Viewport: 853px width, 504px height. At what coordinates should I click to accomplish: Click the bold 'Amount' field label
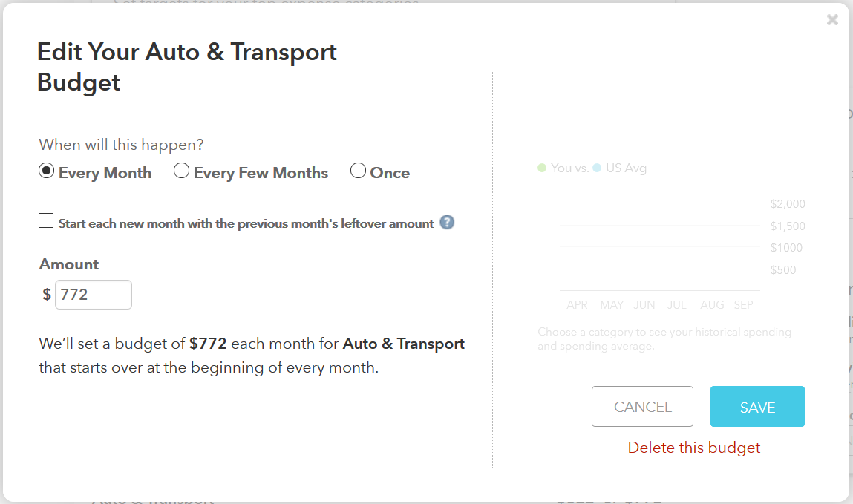pyautogui.click(x=69, y=264)
